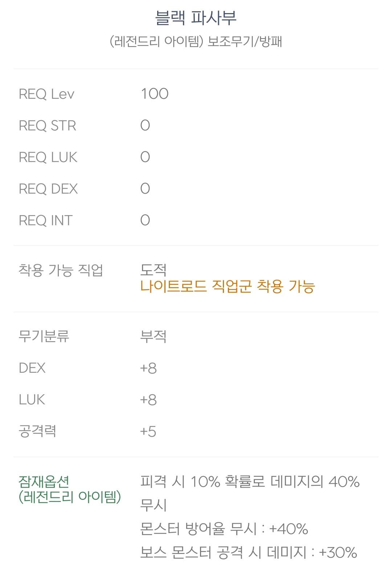Viewport: 392px width, 577px height.
Task: Tap the REQ INT label
Action: [x=46, y=221]
